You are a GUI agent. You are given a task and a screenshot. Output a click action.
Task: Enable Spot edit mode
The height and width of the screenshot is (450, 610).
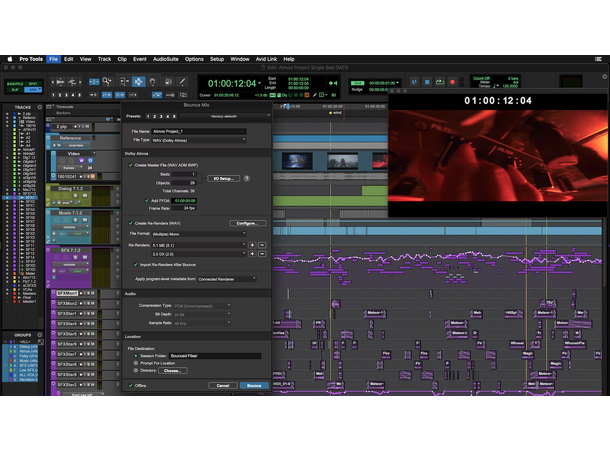33,84
